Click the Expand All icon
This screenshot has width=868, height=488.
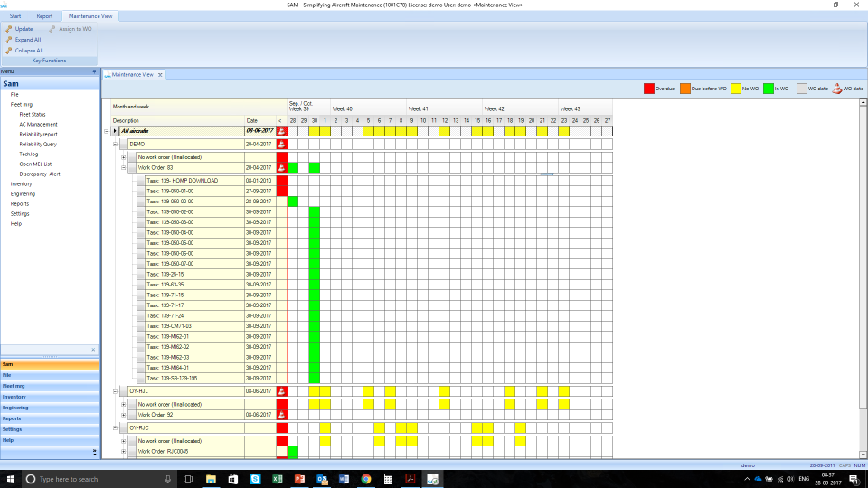9,40
